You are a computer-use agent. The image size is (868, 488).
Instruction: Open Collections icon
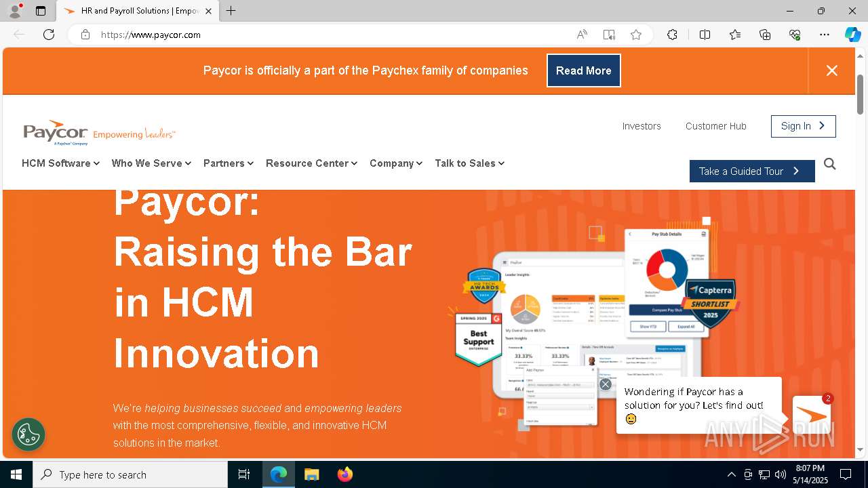[x=765, y=35]
